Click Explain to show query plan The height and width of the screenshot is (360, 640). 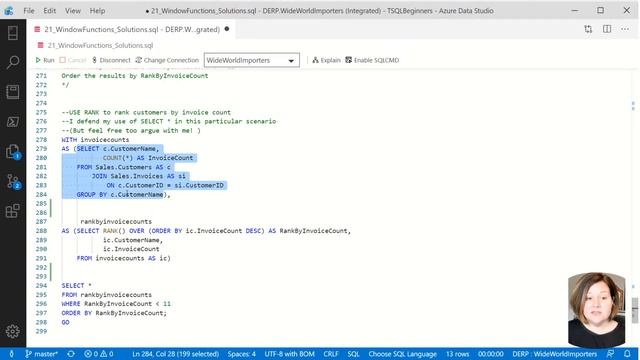click(326, 60)
